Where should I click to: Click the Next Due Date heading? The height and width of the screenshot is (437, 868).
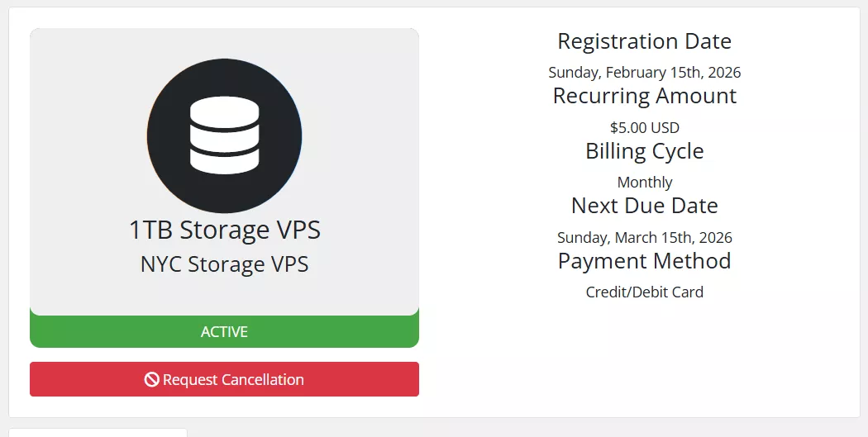pyautogui.click(x=644, y=206)
